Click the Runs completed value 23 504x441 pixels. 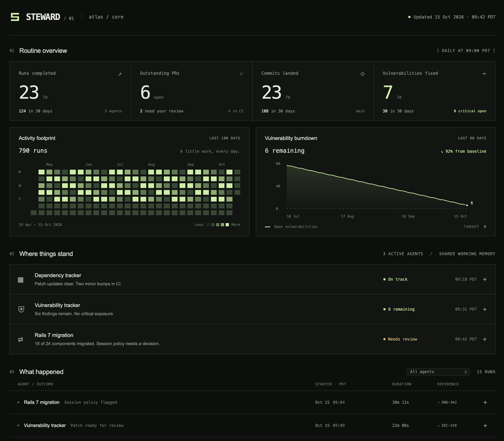point(29,92)
